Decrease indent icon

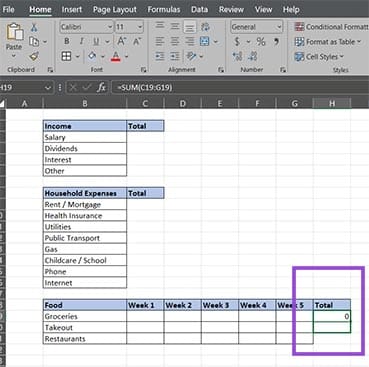pyautogui.click(x=160, y=56)
